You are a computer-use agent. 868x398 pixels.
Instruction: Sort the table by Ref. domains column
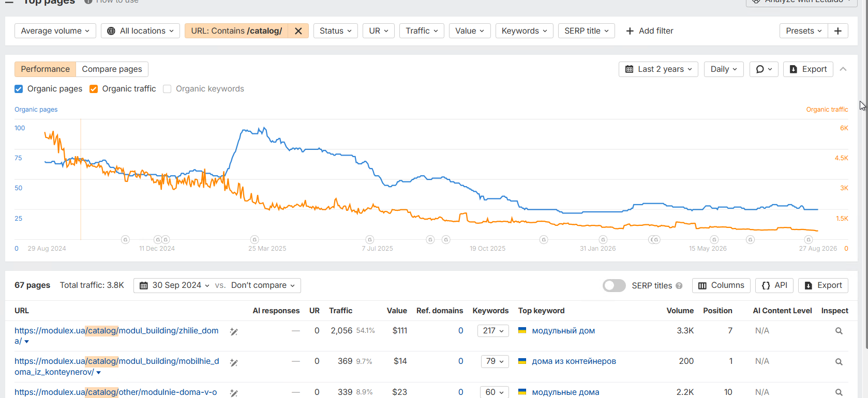click(x=440, y=311)
